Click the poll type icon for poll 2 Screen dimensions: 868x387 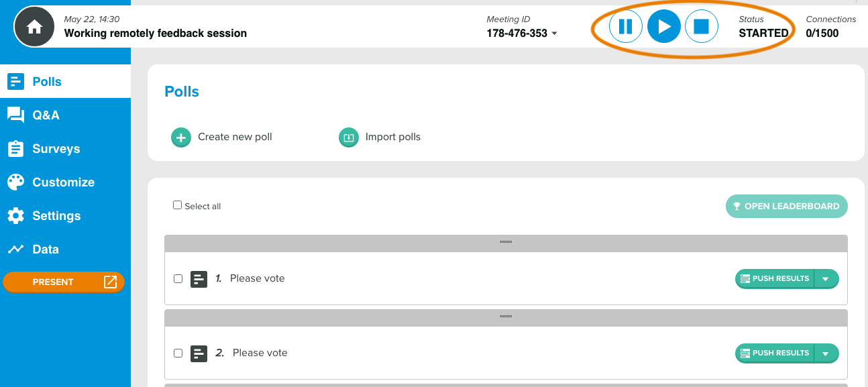point(199,353)
